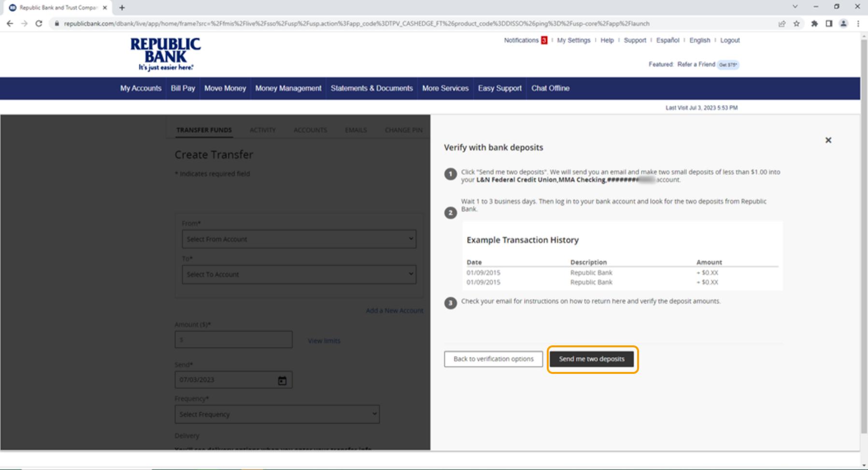Open the My Accounts menu
Screen dimensions: 868x470
(x=141, y=88)
